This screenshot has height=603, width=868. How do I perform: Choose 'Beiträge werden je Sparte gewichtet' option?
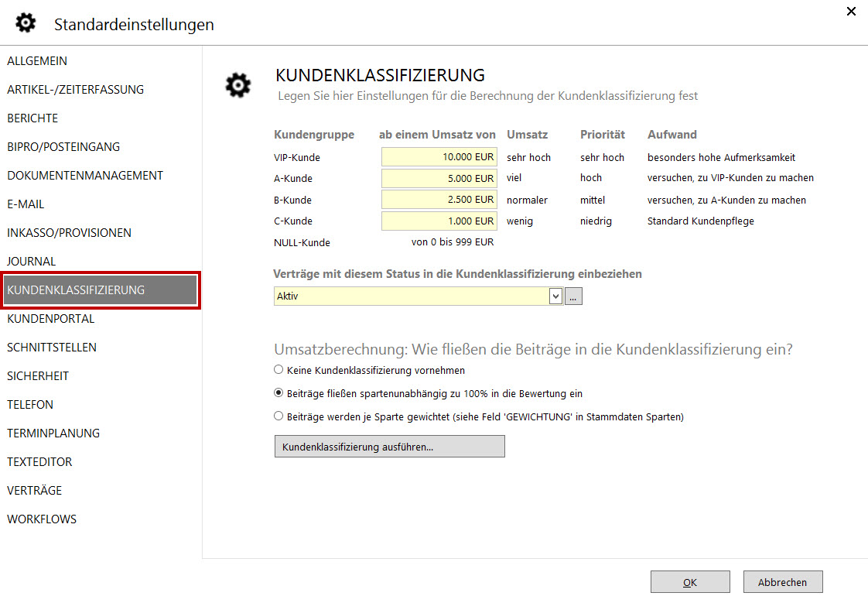(x=279, y=416)
